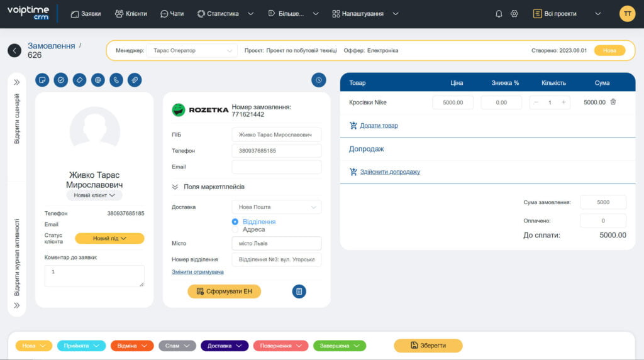644x360 pixels.
Task: Click the Знижка % field for Кросівки Nike
Action: coord(501,102)
